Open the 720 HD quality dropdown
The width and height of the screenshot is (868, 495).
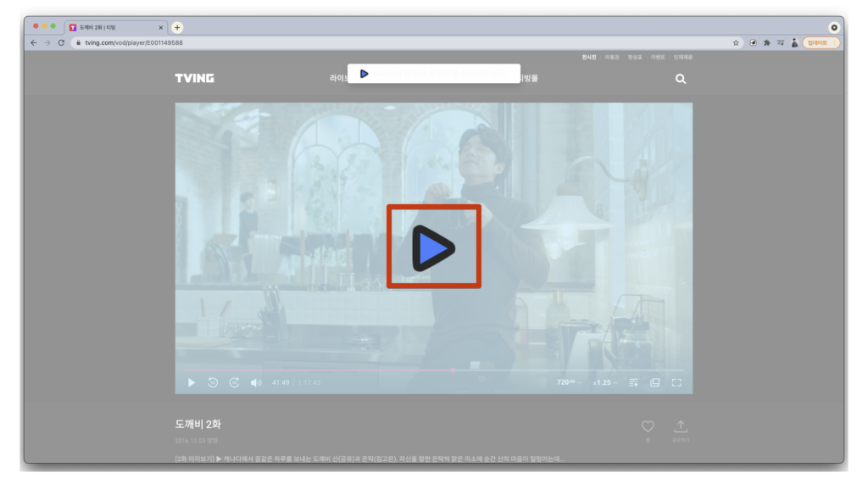pos(569,382)
